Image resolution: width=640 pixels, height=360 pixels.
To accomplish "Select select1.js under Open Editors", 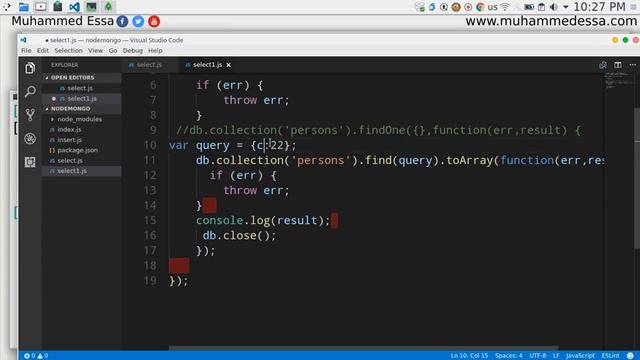I will (x=82, y=99).
